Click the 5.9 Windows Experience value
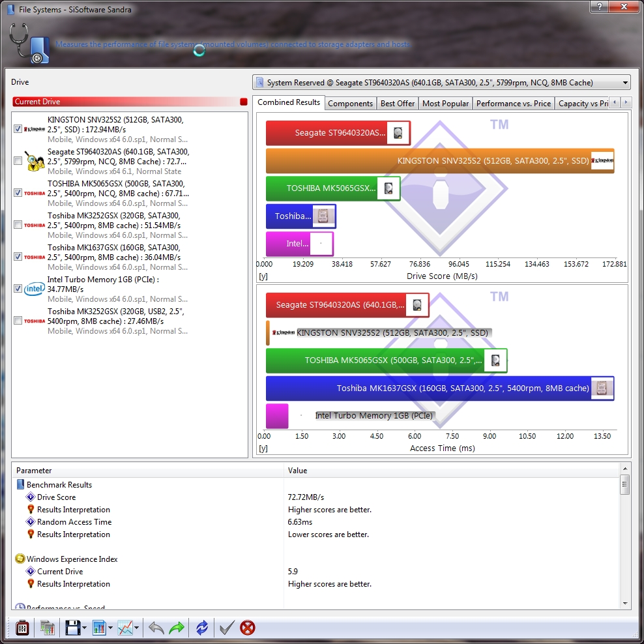This screenshot has width=644, height=644. click(293, 571)
